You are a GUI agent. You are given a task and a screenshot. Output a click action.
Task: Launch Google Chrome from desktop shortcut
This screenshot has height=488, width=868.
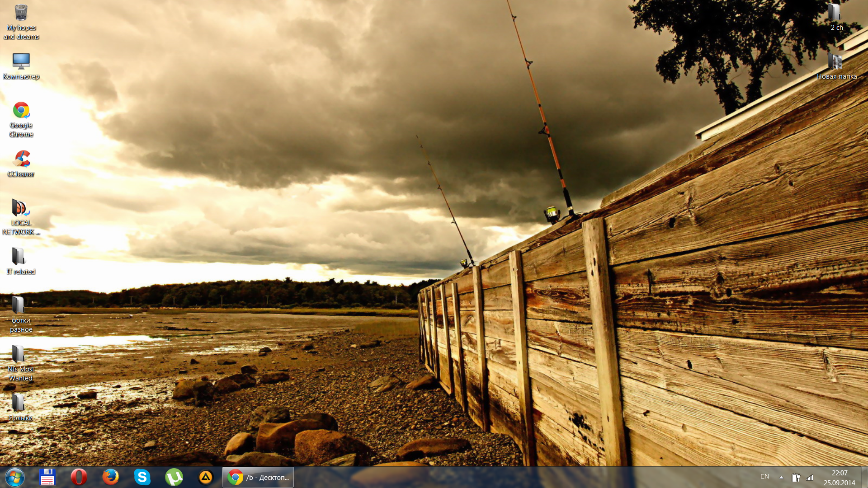[21, 111]
